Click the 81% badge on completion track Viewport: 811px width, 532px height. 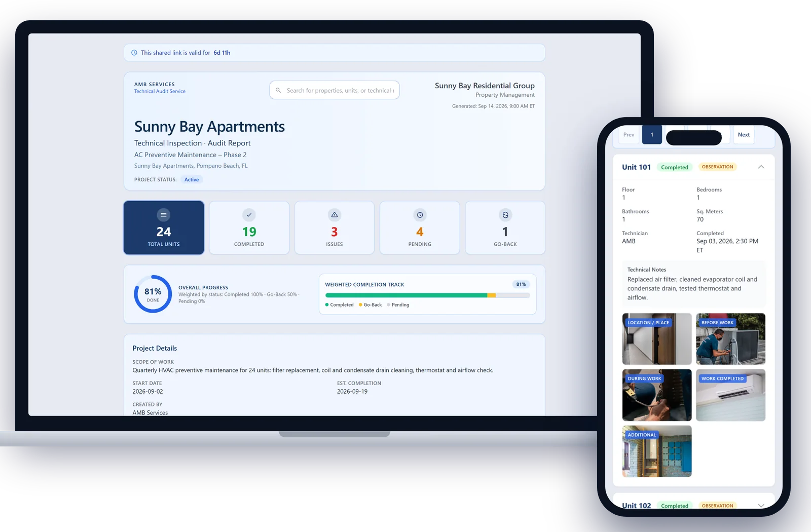pos(521,284)
